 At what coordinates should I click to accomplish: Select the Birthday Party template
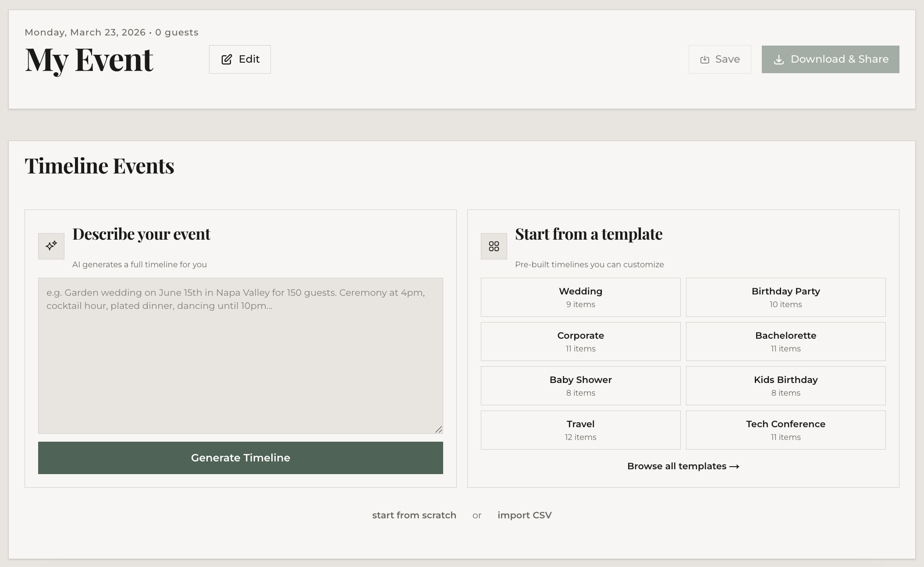coord(785,297)
